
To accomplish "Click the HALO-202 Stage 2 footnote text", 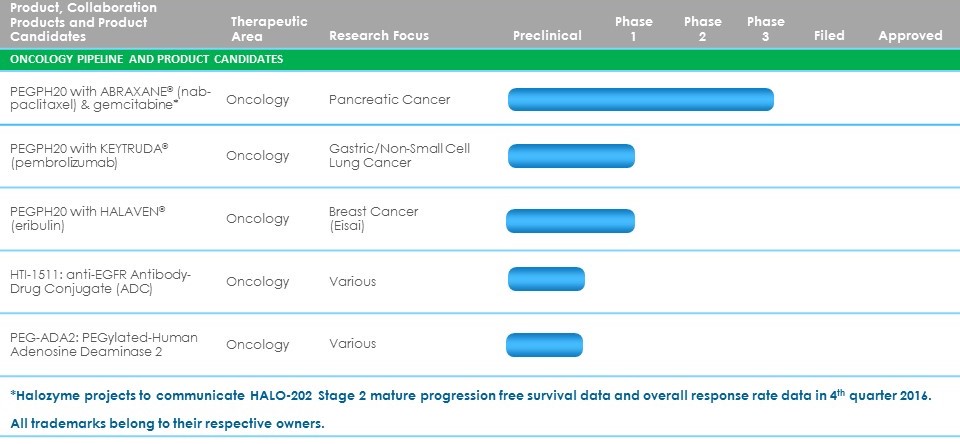I will [470, 395].
